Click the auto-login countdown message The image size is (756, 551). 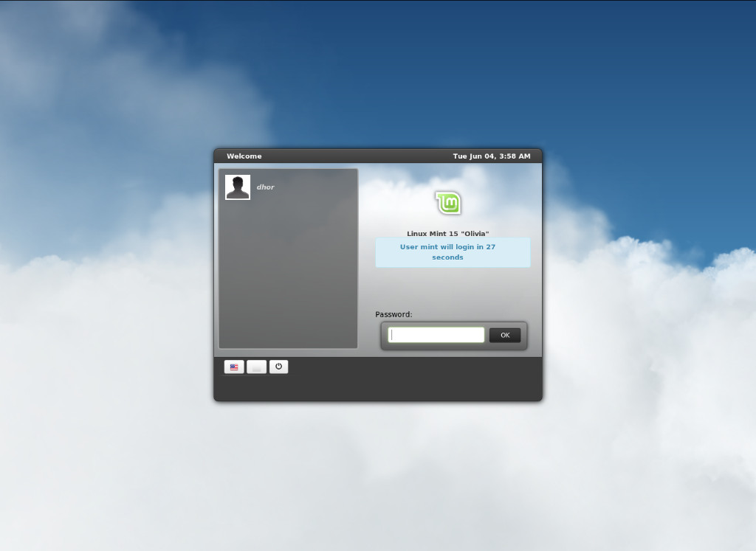point(453,252)
